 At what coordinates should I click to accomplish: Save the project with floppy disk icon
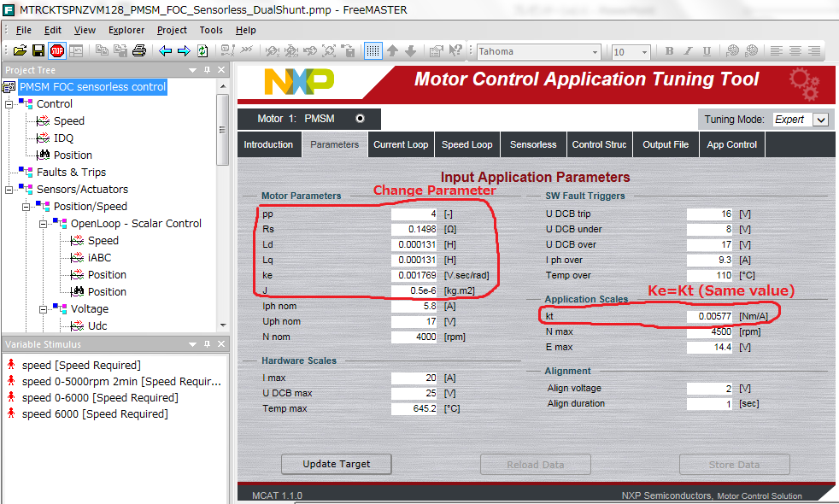coord(38,51)
